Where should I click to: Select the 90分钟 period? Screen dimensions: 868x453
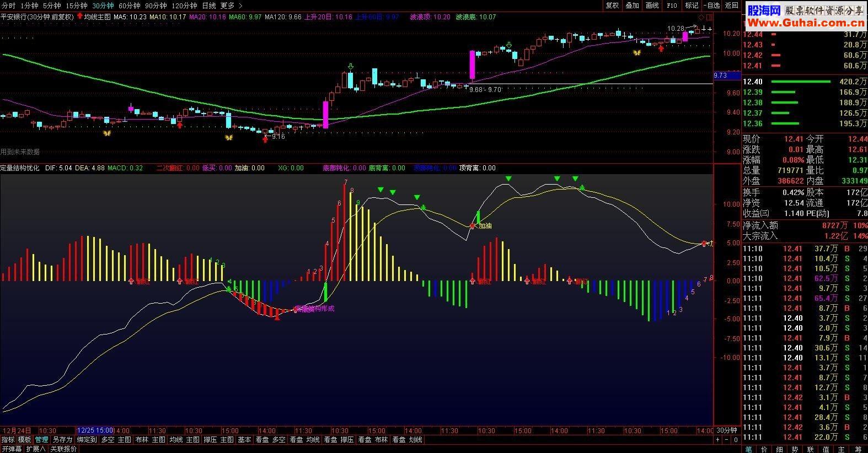tap(156, 6)
